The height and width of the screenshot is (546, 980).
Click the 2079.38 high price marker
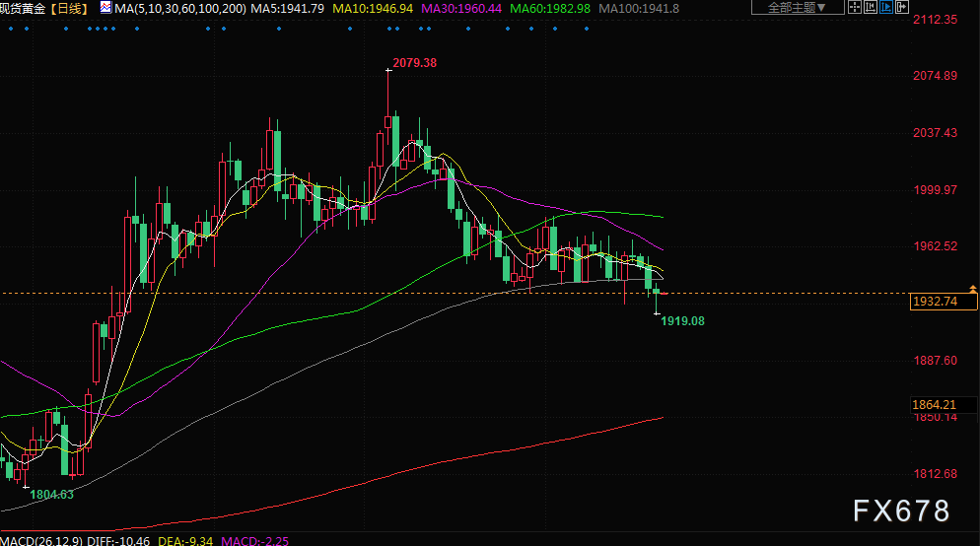coord(414,63)
